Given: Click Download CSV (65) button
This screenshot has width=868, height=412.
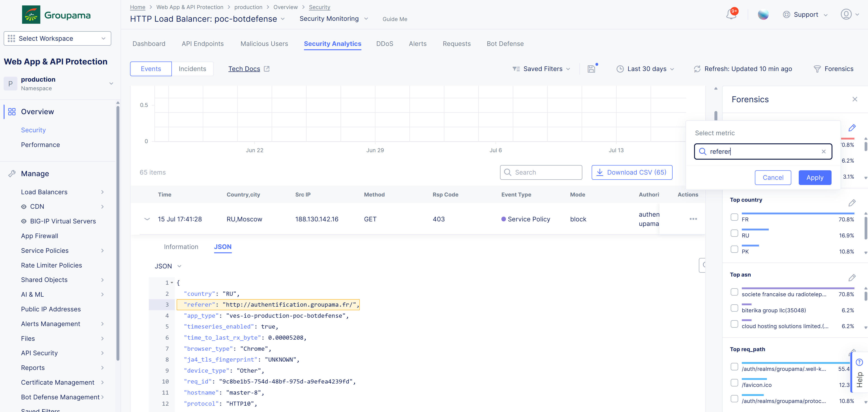Looking at the screenshot, I should click(x=632, y=172).
